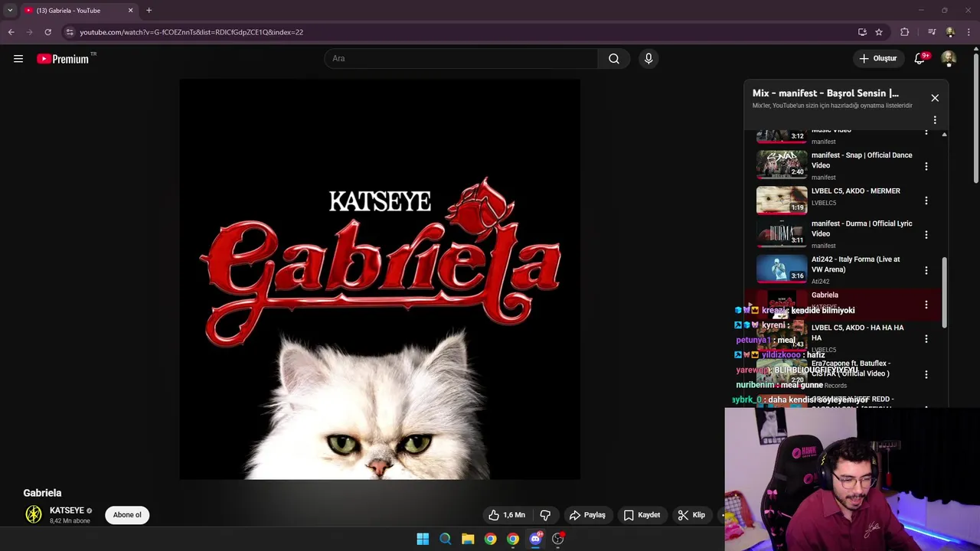Viewport: 980px width, 551px height.
Task: Open the YouTube hamburger guide menu
Action: pyautogui.click(x=18, y=59)
